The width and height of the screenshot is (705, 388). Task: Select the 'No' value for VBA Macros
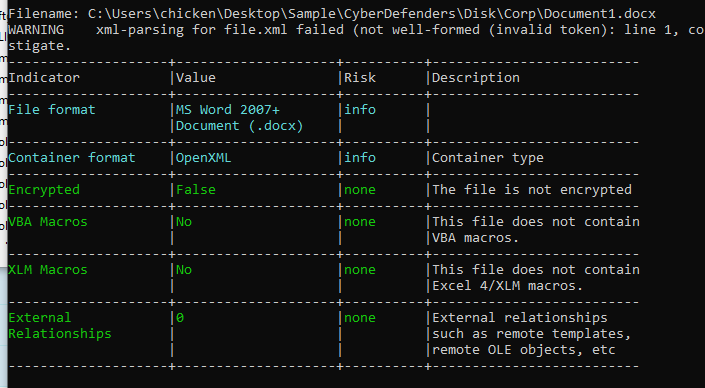pos(184,222)
